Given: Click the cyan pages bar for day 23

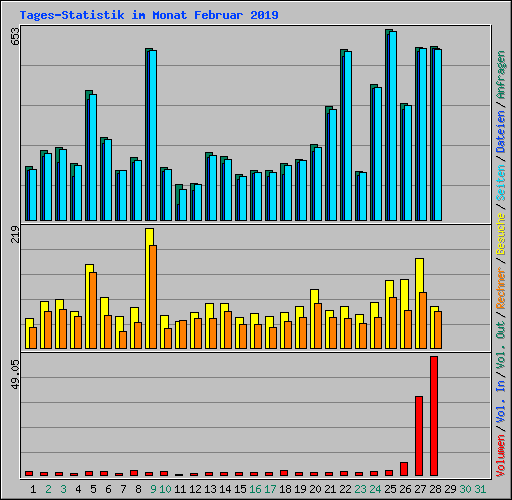Looking at the screenshot, I should pyautogui.click(x=363, y=196).
